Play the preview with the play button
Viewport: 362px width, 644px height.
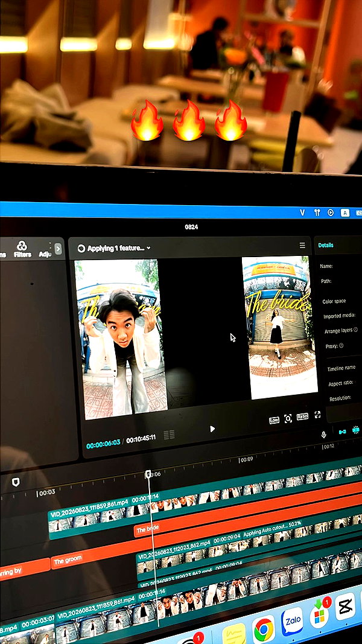coord(212,429)
